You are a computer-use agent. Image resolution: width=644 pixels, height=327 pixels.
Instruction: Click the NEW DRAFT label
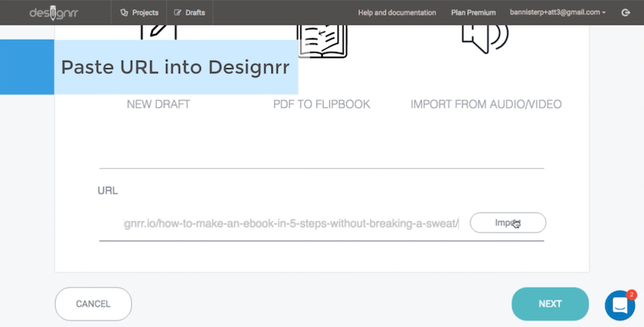coord(158,104)
